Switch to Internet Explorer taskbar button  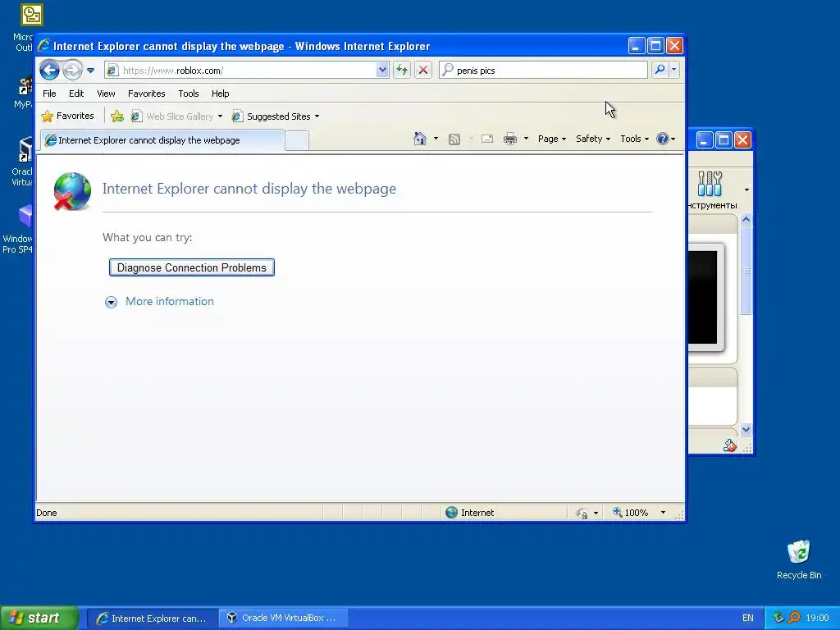pos(152,619)
